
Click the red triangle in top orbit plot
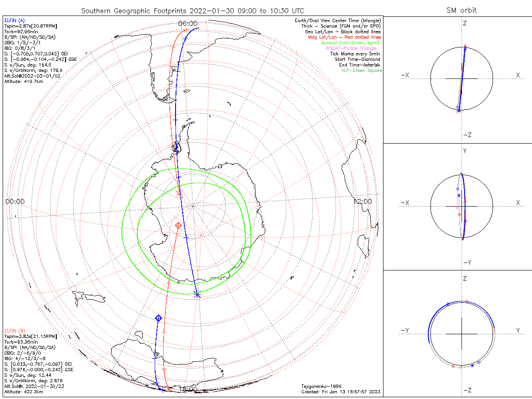pyautogui.click(x=465, y=46)
